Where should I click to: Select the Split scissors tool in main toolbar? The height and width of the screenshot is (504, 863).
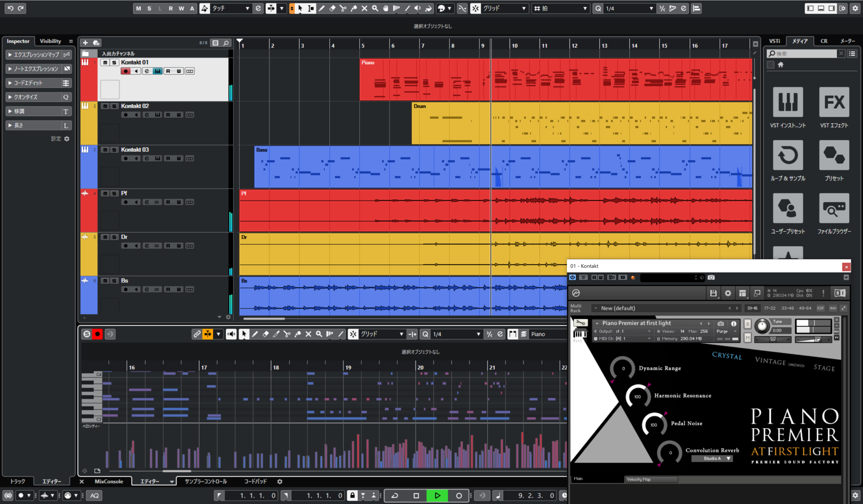[343, 8]
